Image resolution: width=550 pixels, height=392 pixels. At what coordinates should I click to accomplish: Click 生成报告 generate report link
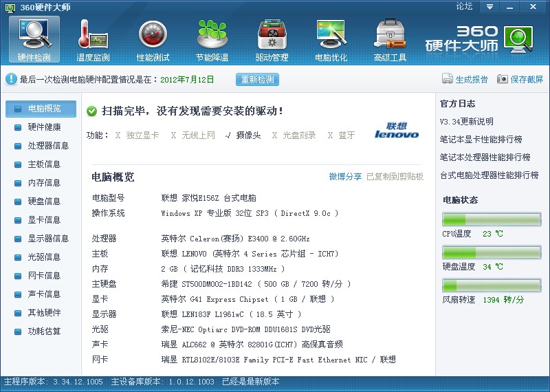click(x=472, y=79)
